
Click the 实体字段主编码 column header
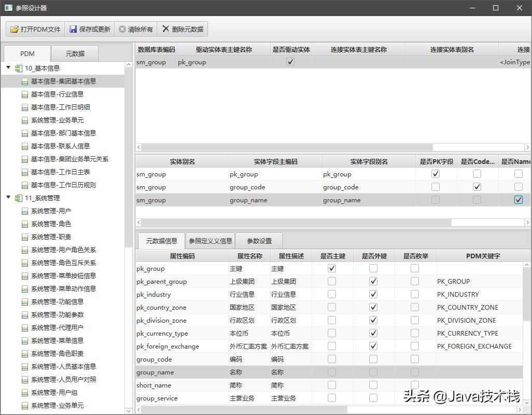(275, 161)
